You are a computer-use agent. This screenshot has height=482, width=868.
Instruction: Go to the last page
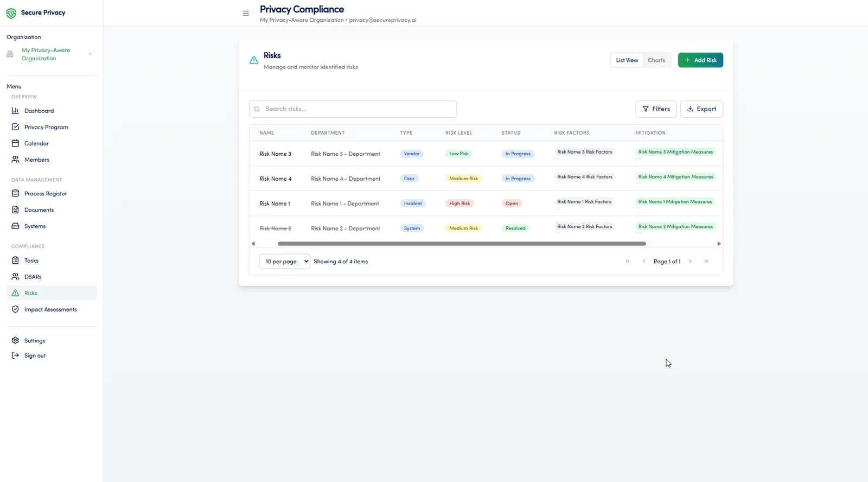pos(706,262)
